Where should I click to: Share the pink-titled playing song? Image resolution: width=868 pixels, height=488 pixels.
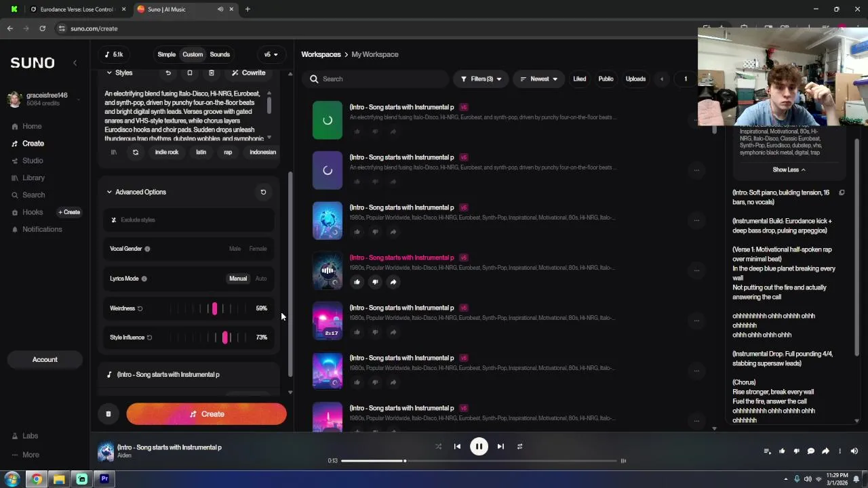(x=393, y=282)
